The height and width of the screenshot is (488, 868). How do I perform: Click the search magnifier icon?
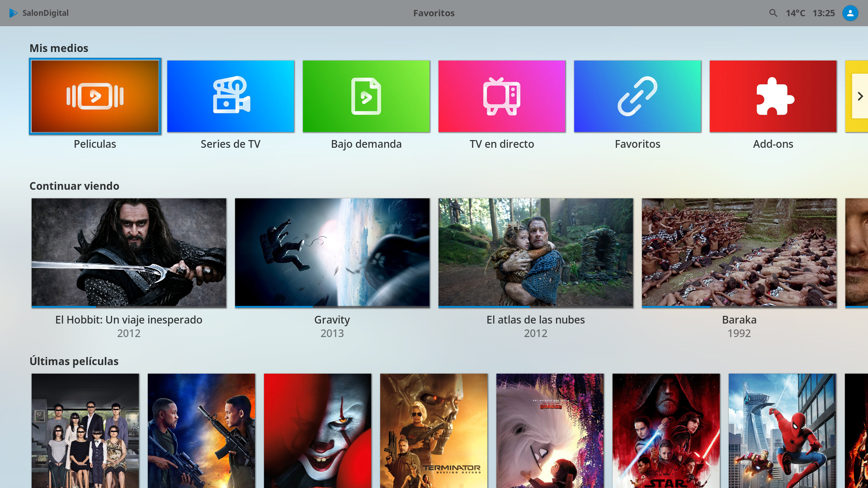pos(773,13)
